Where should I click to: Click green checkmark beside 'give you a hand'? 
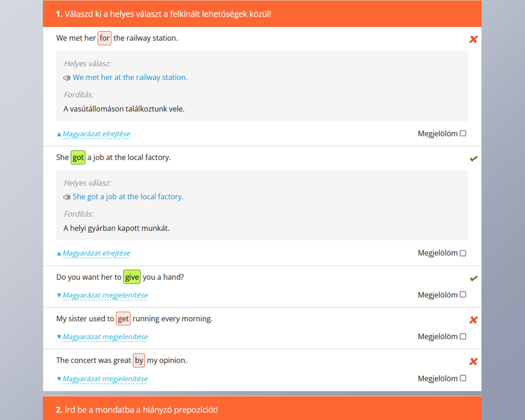pyautogui.click(x=473, y=278)
